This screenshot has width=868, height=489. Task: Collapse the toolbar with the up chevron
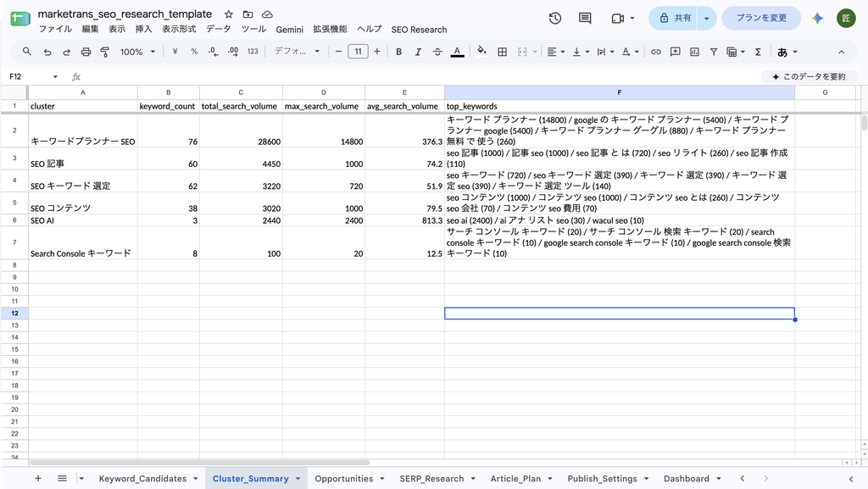coord(842,52)
